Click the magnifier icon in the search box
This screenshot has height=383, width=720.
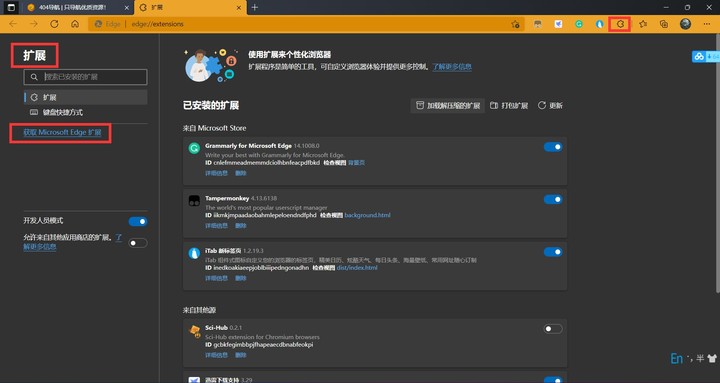pyautogui.click(x=34, y=77)
